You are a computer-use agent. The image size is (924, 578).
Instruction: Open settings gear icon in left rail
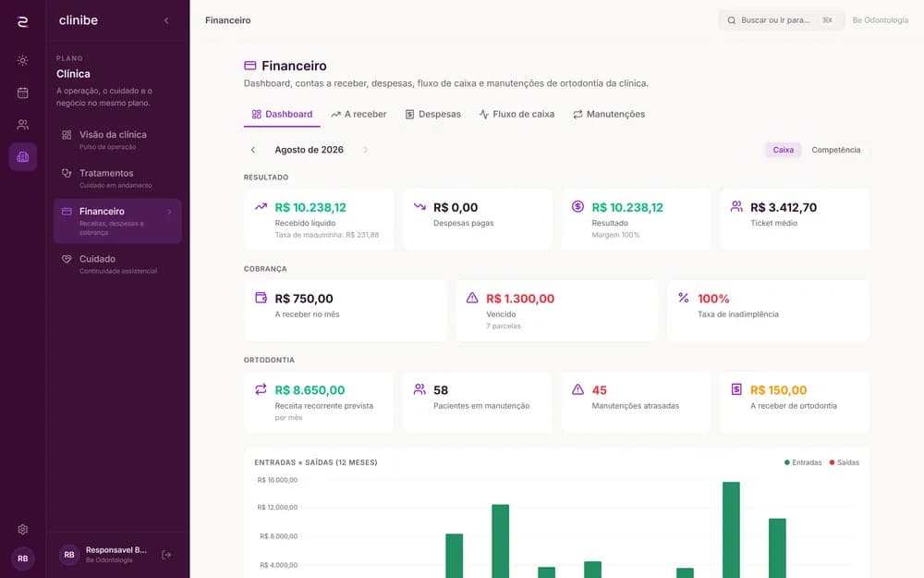(22, 529)
